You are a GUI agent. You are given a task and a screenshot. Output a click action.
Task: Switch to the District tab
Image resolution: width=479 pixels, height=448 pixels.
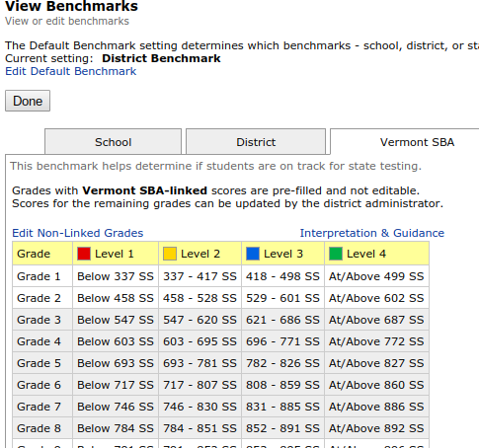(x=256, y=142)
